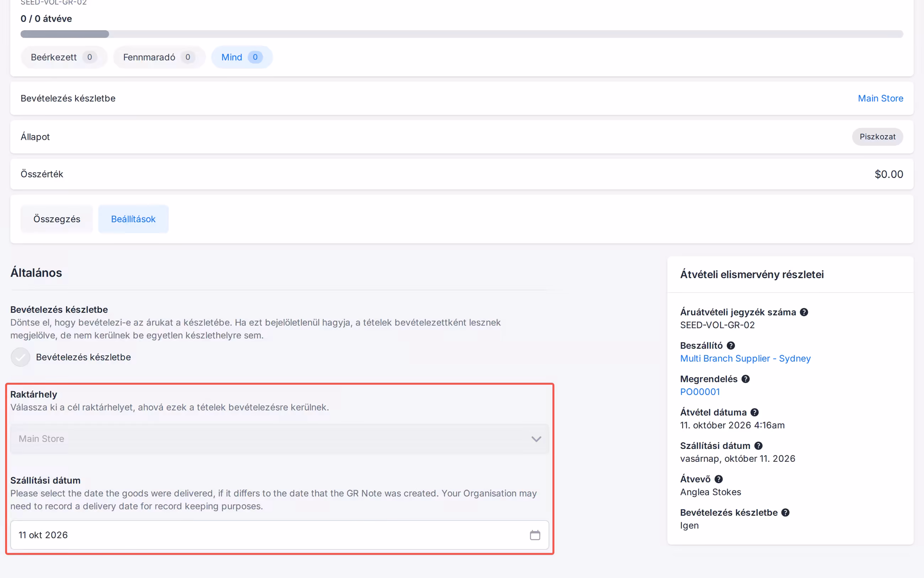Click the $0.00 total value

pyautogui.click(x=889, y=174)
